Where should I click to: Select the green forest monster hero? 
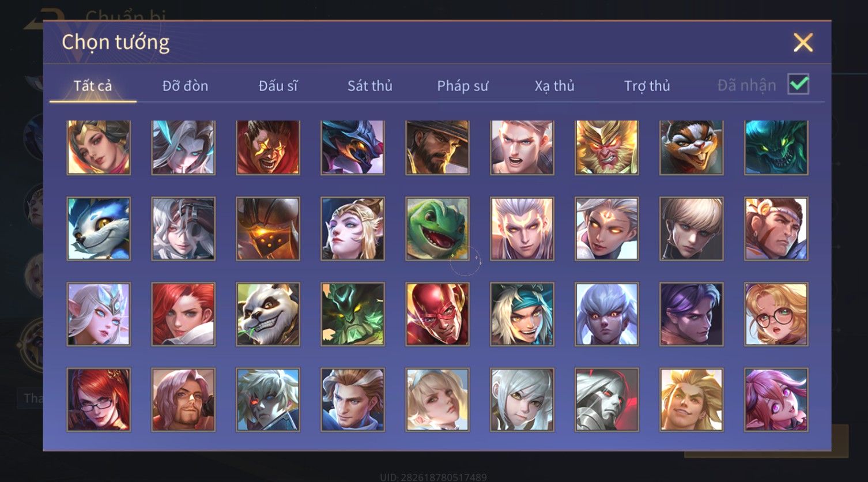pos(353,314)
